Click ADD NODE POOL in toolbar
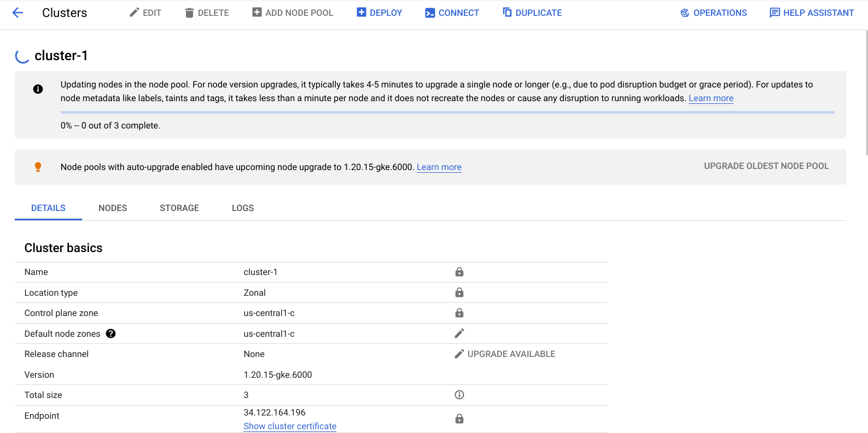 click(x=293, y=13)
